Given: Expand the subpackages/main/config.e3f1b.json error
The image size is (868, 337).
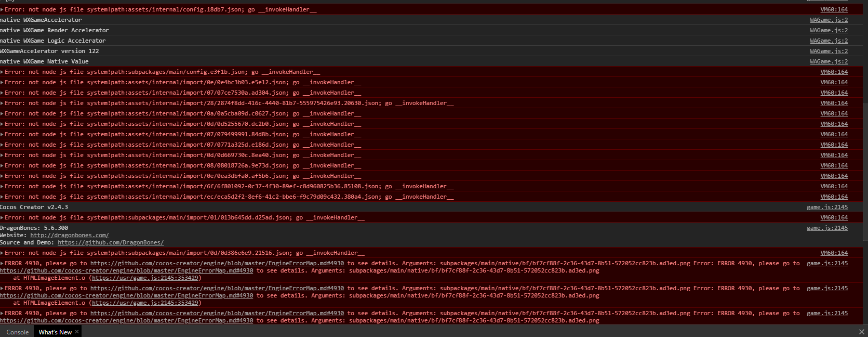Looking at the screenshot, I should [2, 72].
